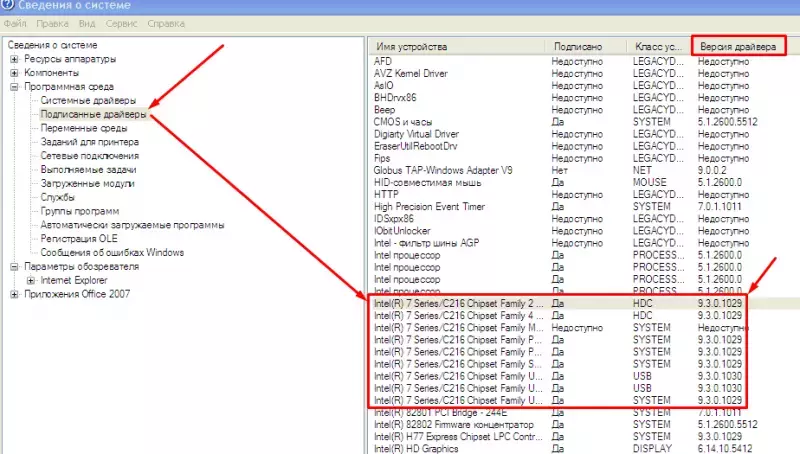
Task: Select Intel 7 Series Chipset Family M row
Action: [x=584, y=327]
